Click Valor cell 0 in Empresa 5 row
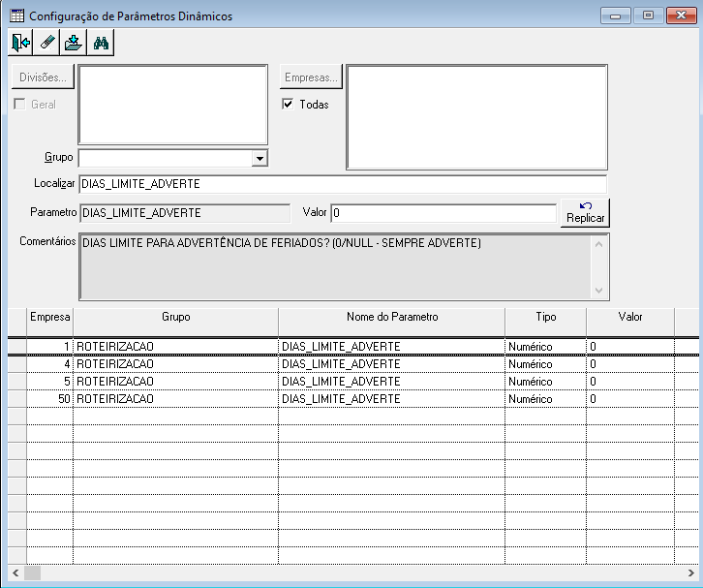This screenshot has height=588, width=703. tap(630, 382)
